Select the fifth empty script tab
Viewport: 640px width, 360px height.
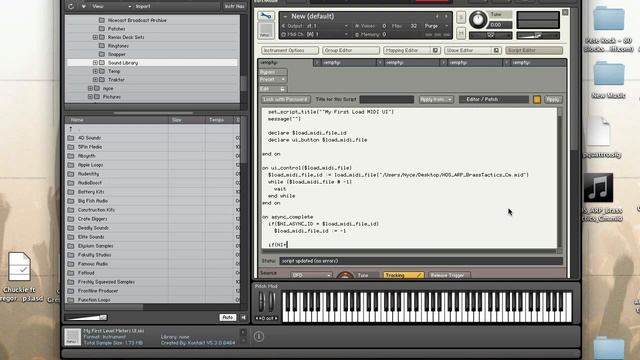537,62
